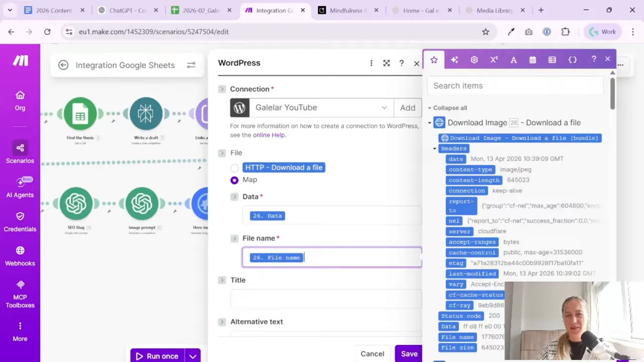Screen dimensions: 644x362
Task: Open help for the WordPress module
Action: click(401, 63)
